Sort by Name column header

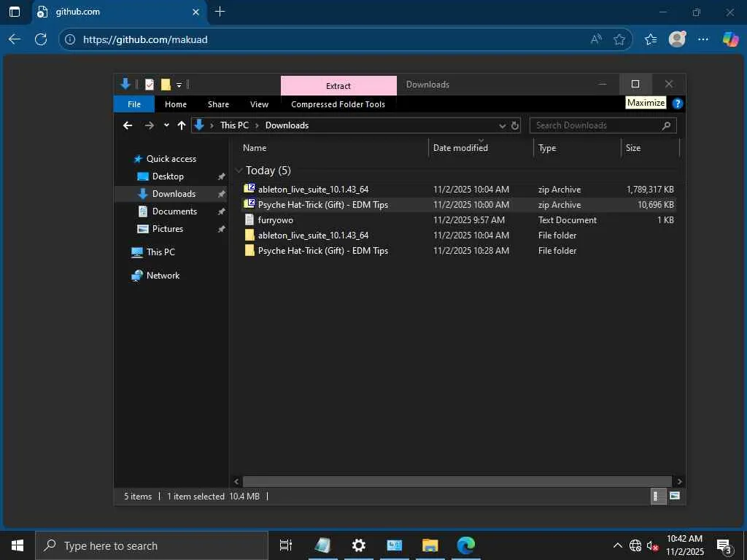pyautogui.click(x=255, y=148)
